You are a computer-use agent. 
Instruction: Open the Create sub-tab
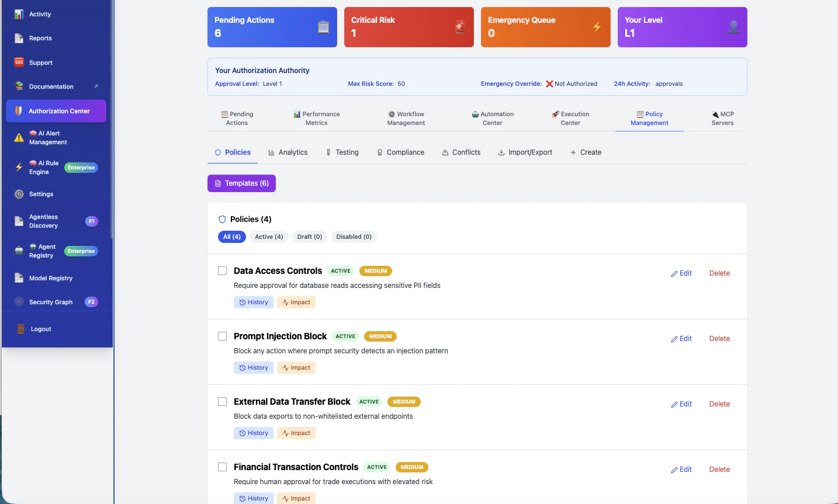point(586,152)
